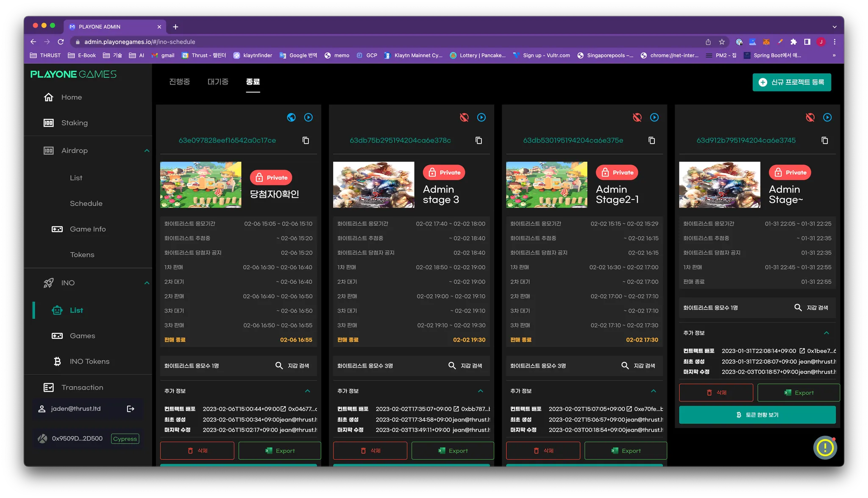Click 삭제 button on first project card
The image size is (868, 498).
pyautogui.click(x=197, y=451)
